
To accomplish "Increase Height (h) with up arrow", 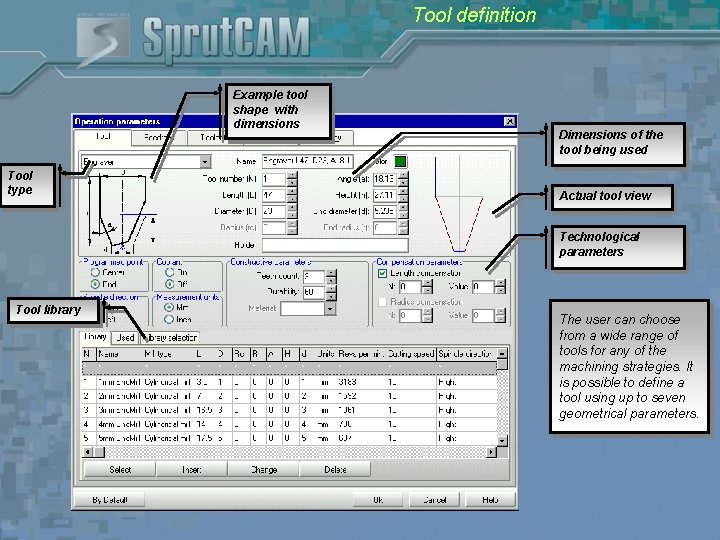I will click(403, 192).
